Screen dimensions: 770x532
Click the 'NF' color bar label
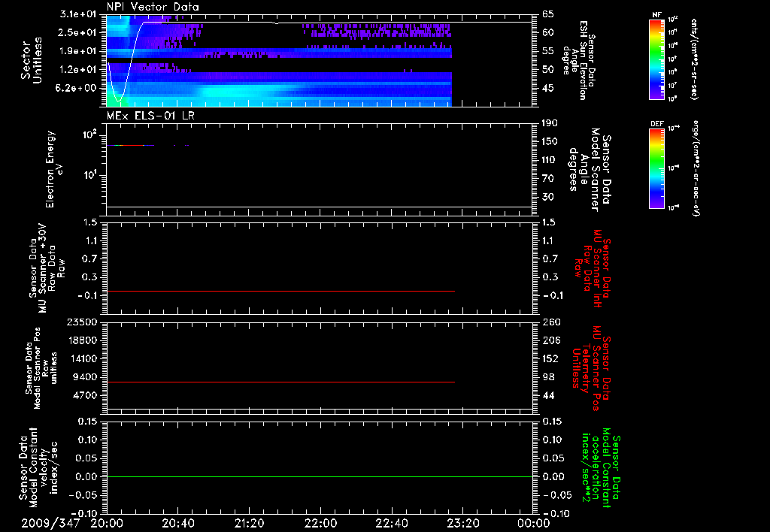tap(657, 15)
